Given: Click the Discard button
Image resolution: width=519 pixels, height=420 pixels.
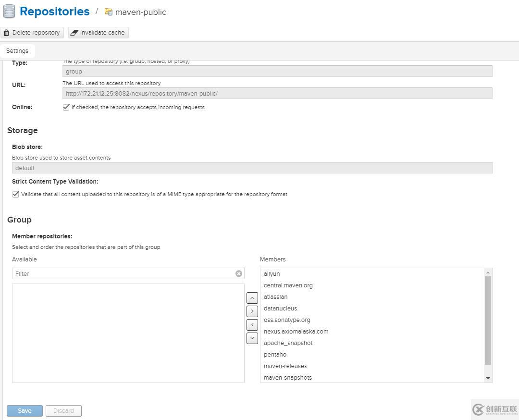Looking at the screenshot, I should (63, 411).
